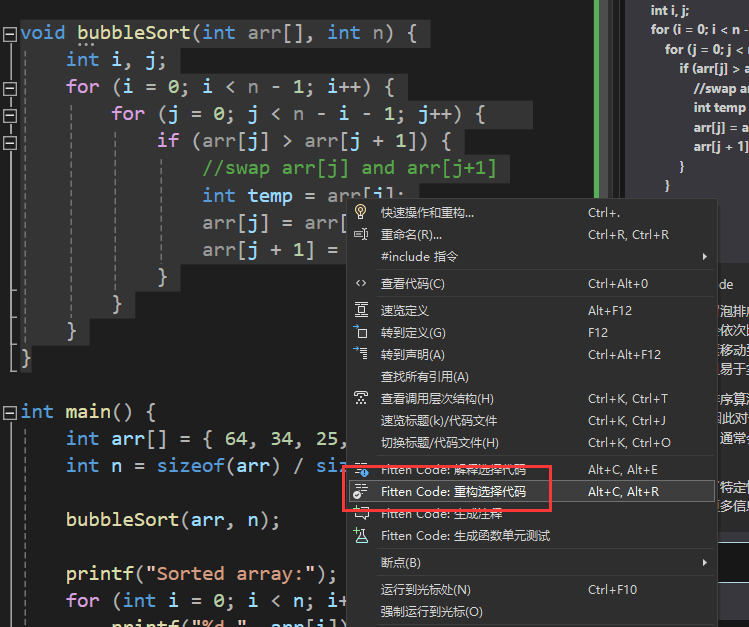Click the lightbulb quick actions icon
This screenshot has width=749, height=627.
click(361, 212)
